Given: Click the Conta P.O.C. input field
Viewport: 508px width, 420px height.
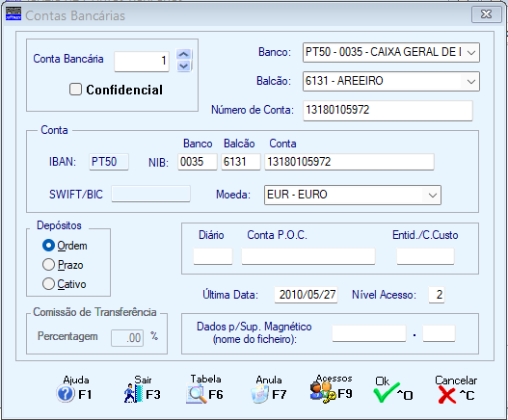Looking at the screenshot, I should click(x=308, y=256).
